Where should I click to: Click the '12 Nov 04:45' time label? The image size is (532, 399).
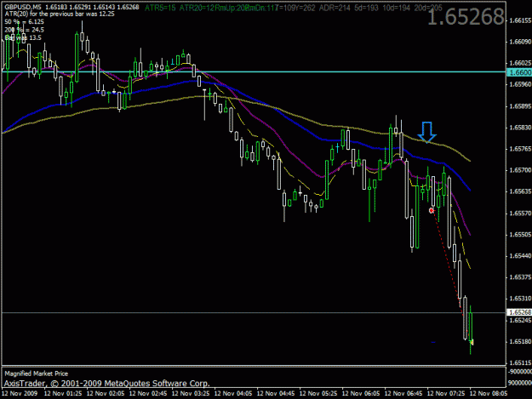[x=276, y=394]
